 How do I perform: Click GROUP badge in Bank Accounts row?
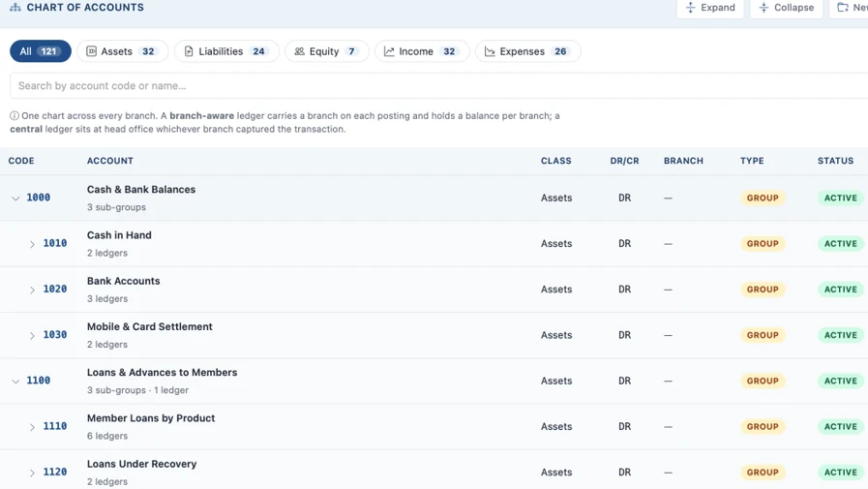tap(763, 290)
